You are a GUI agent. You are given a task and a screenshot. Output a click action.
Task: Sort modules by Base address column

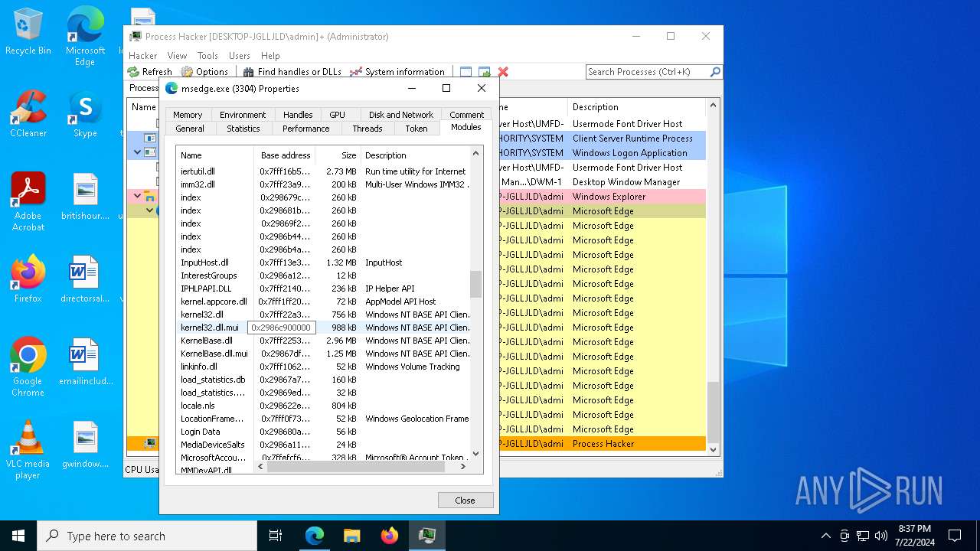[x=285, y=155]
